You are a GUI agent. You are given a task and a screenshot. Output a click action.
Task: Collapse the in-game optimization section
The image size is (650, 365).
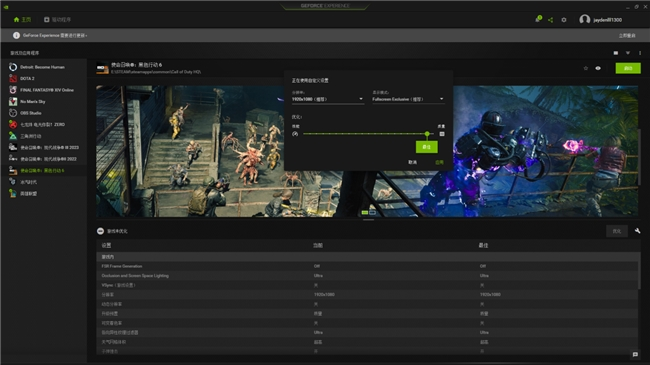pos(100,231)
